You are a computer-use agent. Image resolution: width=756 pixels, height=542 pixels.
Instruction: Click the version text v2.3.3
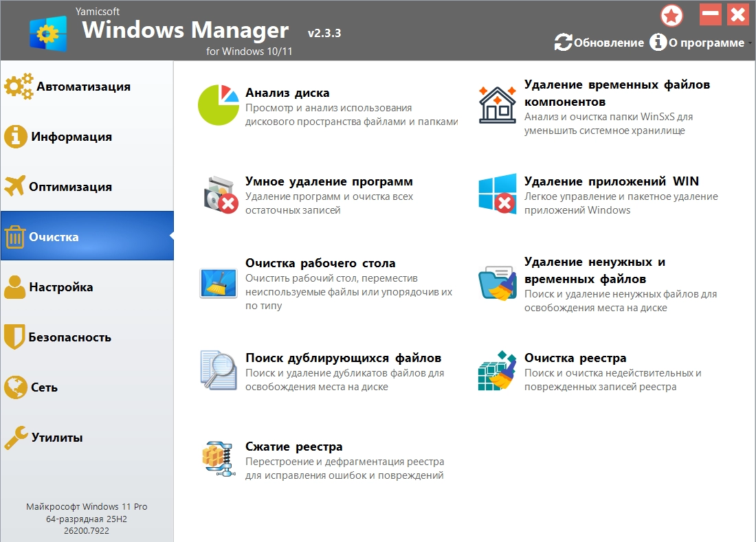pyautogui.click(x=324, y=33)
